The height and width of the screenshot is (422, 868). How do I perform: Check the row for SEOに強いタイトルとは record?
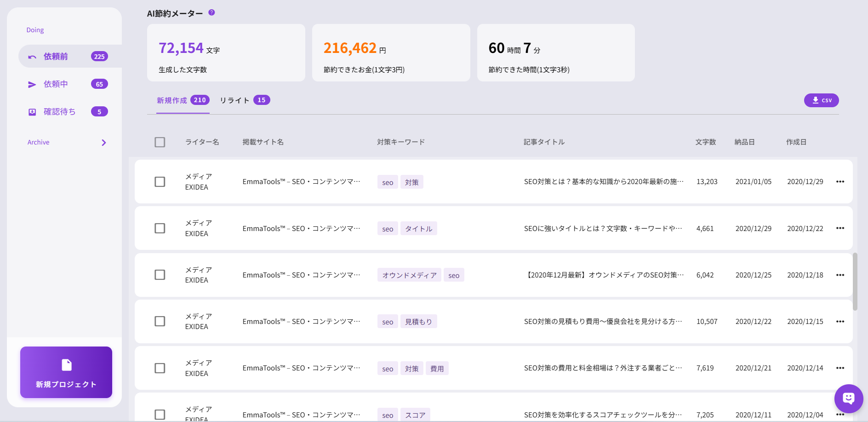(x=160, y=228)
